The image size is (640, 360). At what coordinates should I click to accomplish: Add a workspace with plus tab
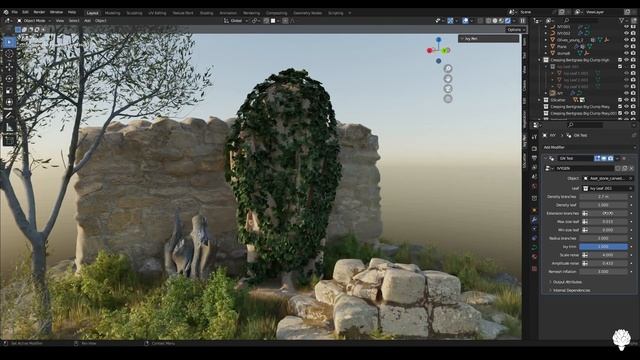[349, 13]
